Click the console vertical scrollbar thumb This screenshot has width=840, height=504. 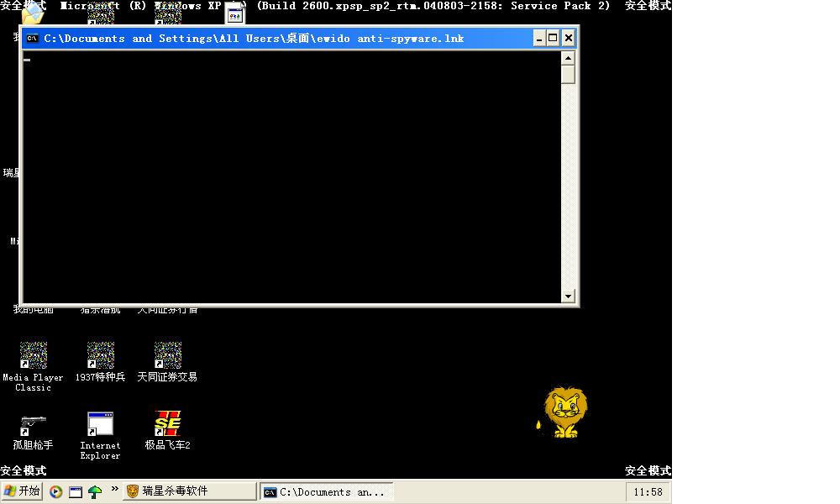(568, 75)
